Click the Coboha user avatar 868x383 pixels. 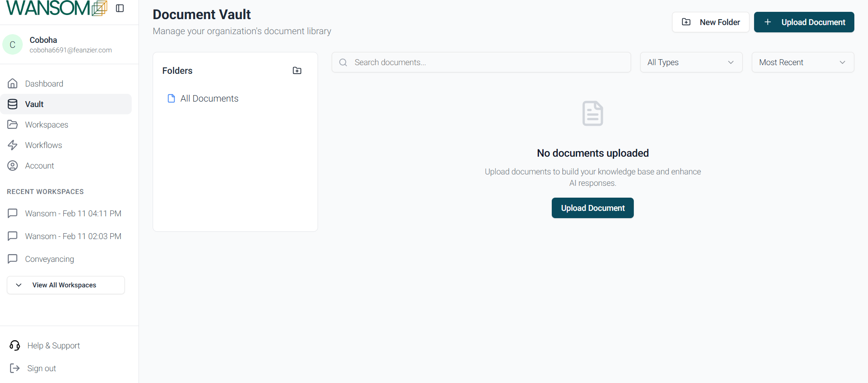13,45
